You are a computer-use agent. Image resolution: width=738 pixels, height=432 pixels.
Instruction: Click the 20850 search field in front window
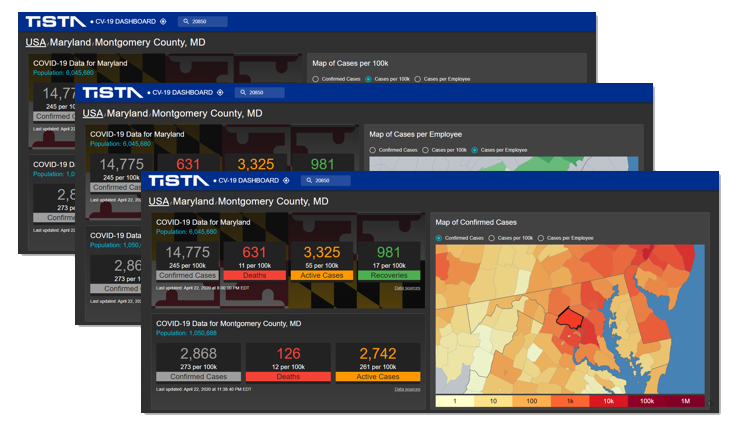[326, 181]
